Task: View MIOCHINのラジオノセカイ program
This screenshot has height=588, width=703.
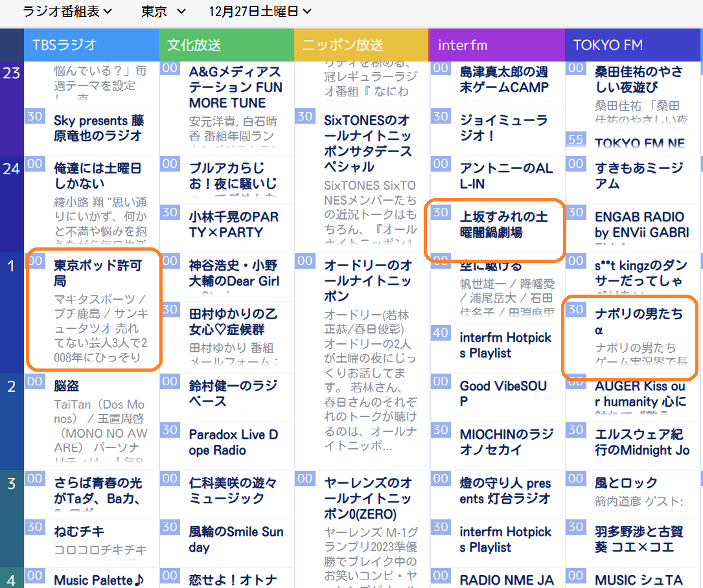Action: tap(506, 442)
